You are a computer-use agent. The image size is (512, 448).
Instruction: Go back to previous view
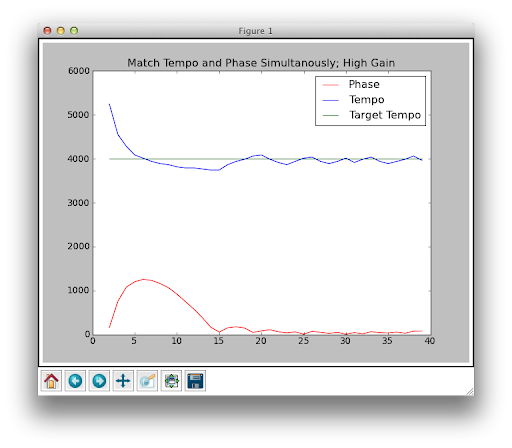pos(75,381)
